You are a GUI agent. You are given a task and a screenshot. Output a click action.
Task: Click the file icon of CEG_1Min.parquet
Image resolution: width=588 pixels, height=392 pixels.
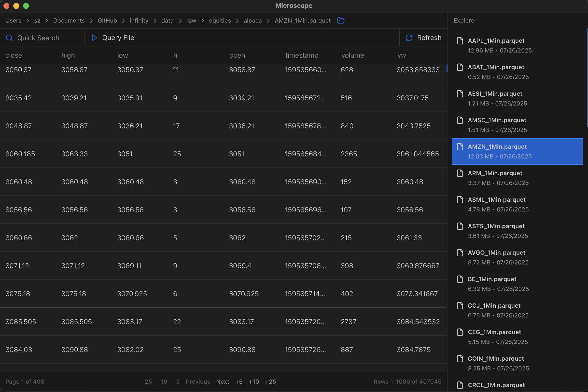point(460,332)
